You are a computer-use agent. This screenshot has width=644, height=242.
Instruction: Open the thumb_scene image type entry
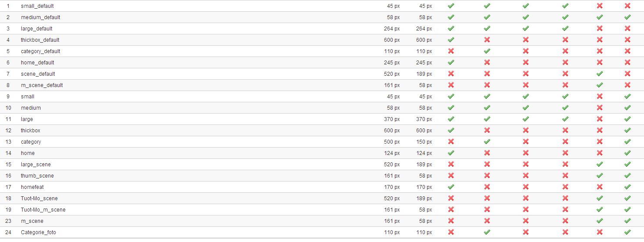tap(37, 176)
